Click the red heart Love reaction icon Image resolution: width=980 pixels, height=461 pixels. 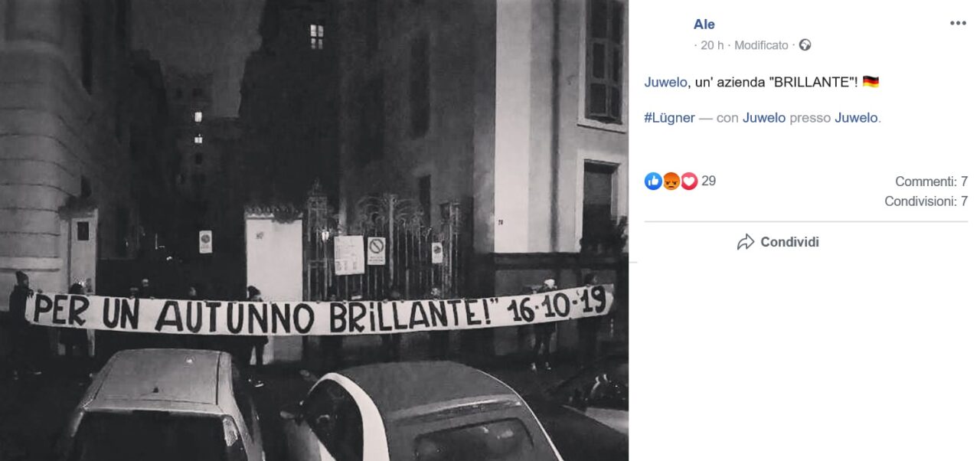click(x=689, y=181)
